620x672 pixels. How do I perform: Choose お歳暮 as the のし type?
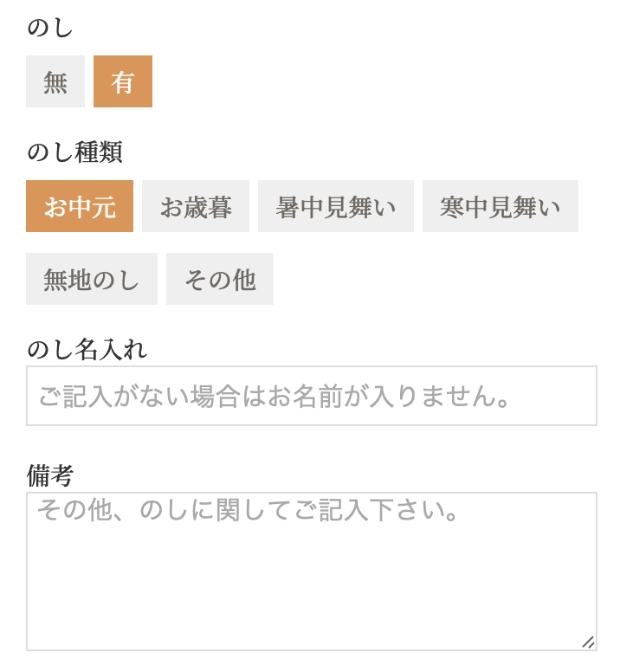pos(196,206)
